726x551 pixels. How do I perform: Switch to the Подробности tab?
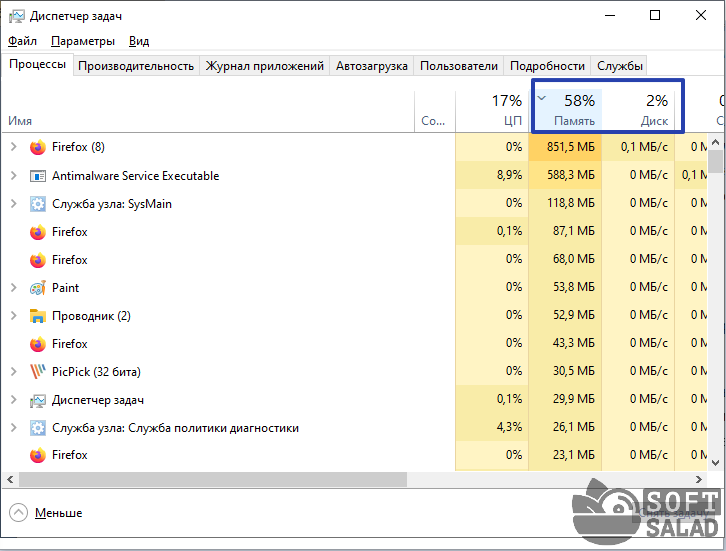[547, 66]
